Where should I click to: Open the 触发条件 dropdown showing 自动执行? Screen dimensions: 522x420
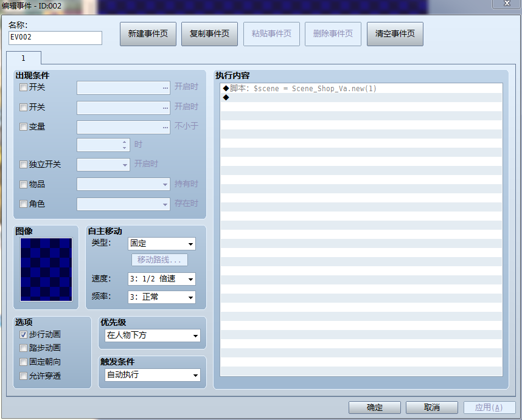tap(153, 375)
